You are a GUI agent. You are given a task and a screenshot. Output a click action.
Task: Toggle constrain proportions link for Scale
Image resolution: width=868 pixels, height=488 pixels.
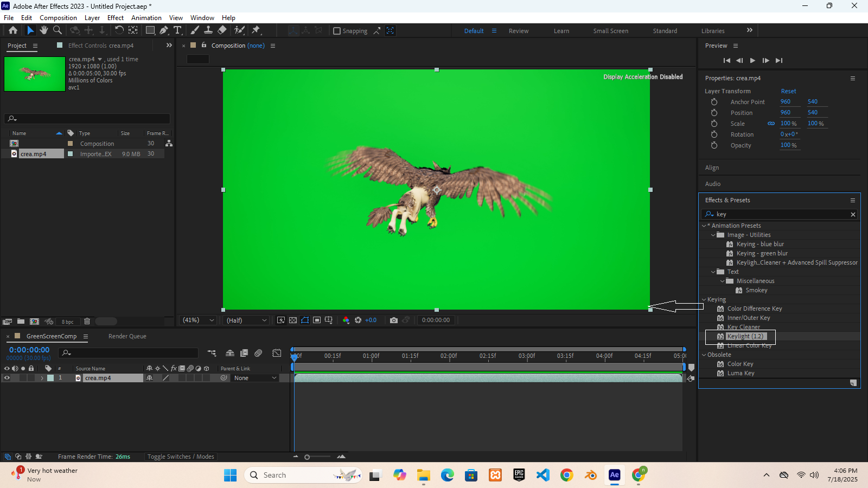(x=771, y=124)
